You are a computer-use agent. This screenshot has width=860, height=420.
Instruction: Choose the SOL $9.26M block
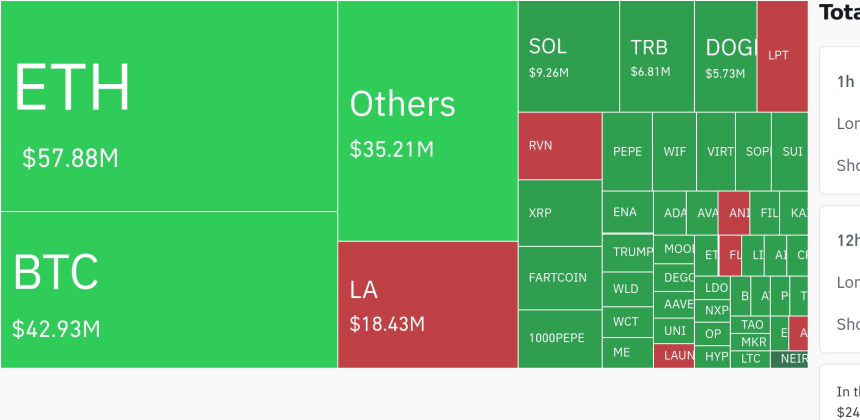pos(569,56)
